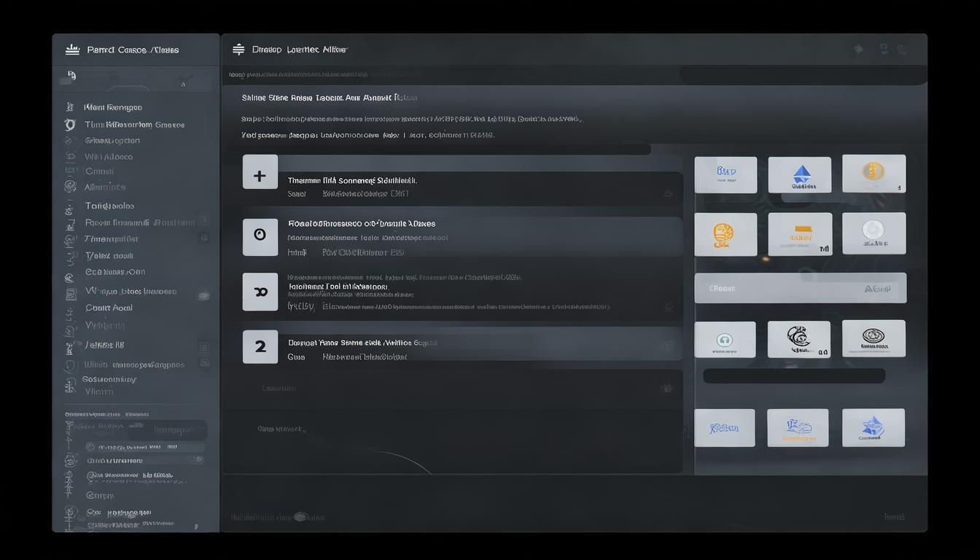Click the orange globe logo card
The image size is (980, 560).
725,234
